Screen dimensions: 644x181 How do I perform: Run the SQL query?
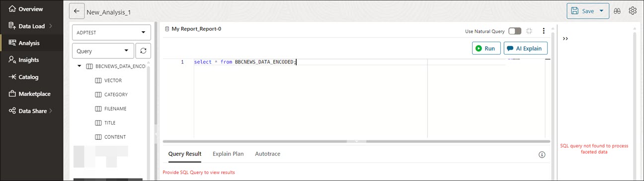pos(486,48)
